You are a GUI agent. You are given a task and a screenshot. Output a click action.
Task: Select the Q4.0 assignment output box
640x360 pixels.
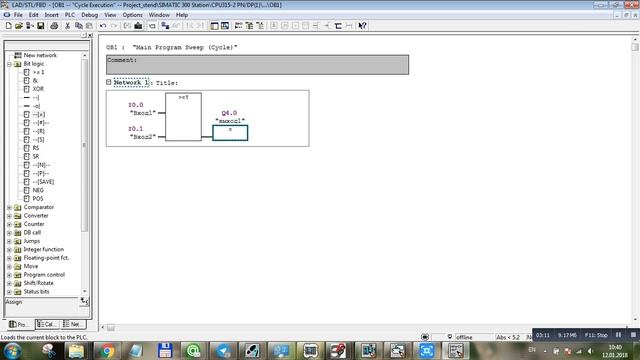[x=230, y=133]
